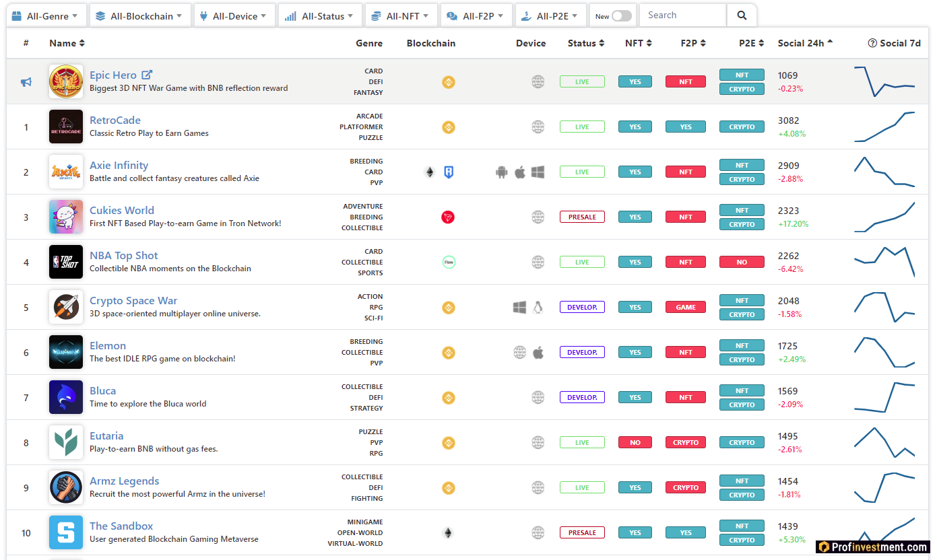The height and width of the screenshot is (560, 937).
Task: Click the Epic Hero logo thumbnail
Action: click(66, 81)
